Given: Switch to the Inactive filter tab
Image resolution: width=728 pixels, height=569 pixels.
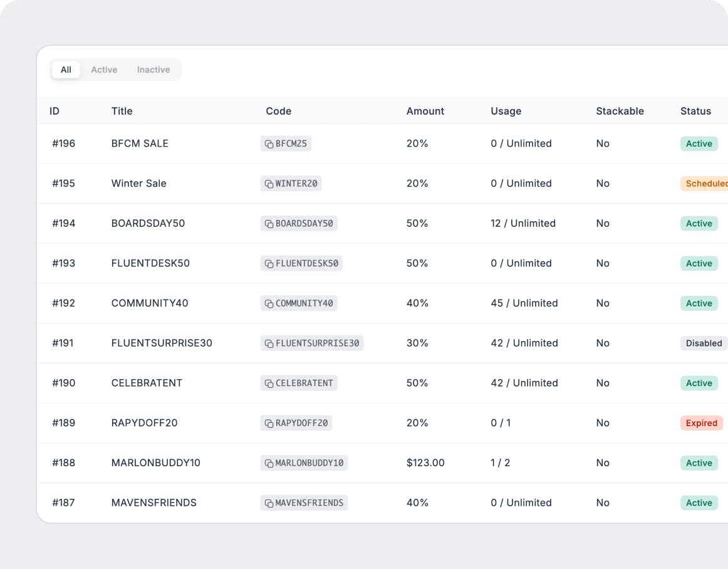Looking at the screenshot, I should point(153,70).
